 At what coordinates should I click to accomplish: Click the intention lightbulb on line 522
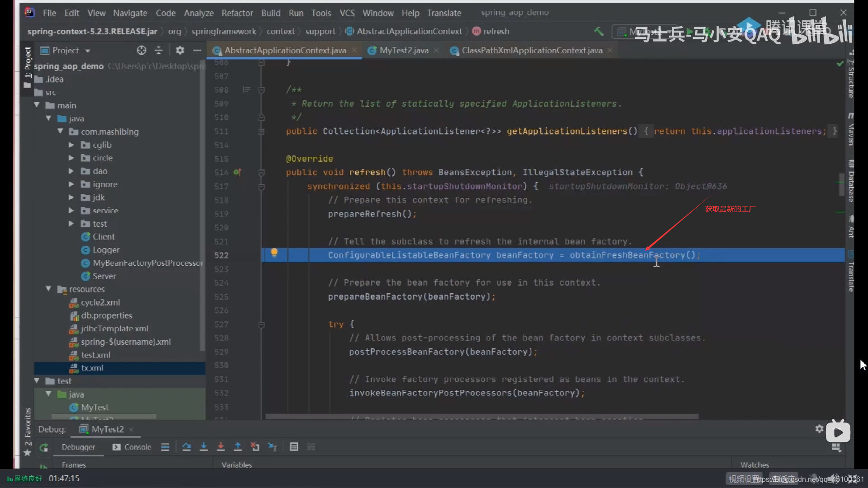[274, 253]
